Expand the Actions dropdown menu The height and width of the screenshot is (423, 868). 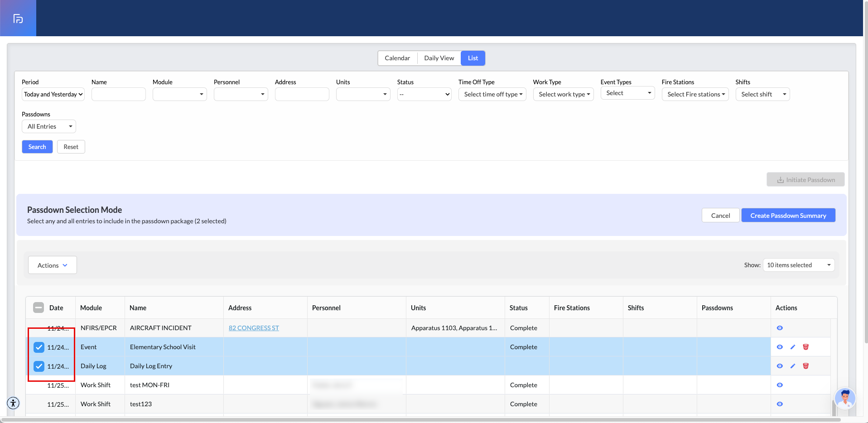point(53,265)
